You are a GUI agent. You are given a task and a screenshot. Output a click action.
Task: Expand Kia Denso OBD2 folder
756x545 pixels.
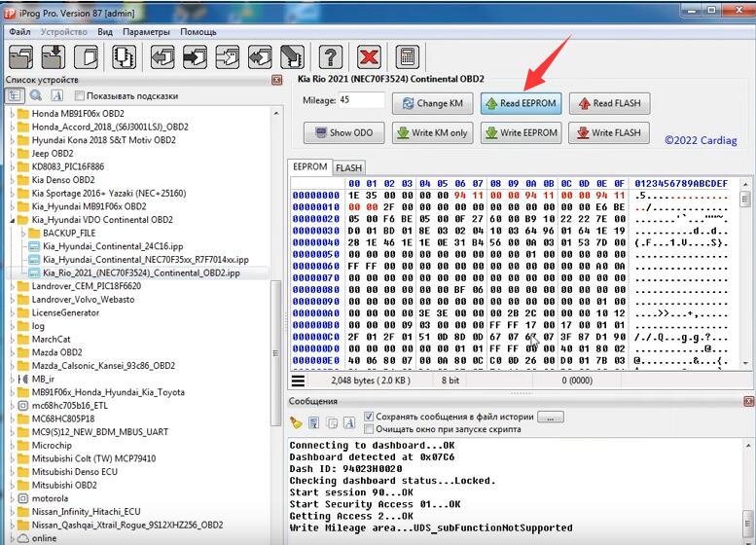pos(12,180)
